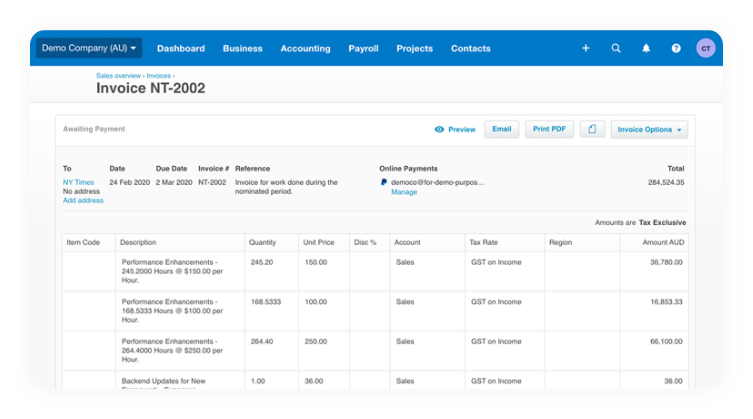Click the Print PDF button
753x419 pixels.
pos(549,129)
